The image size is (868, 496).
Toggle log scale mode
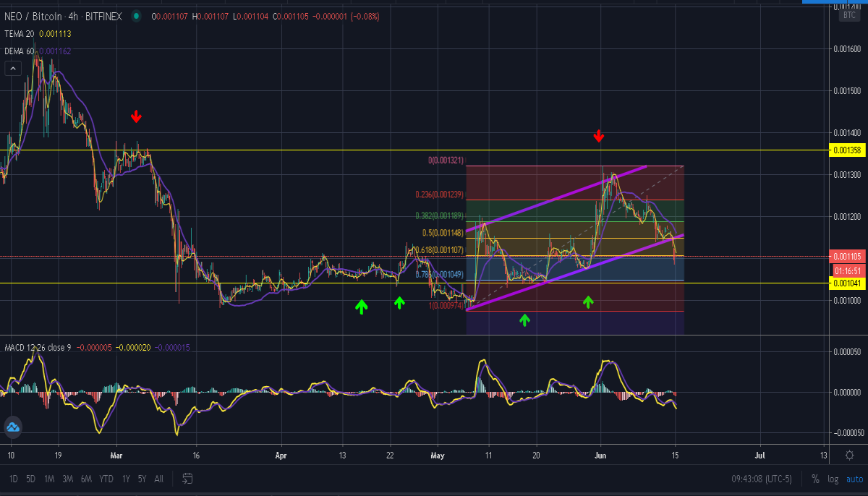[833, 479]
